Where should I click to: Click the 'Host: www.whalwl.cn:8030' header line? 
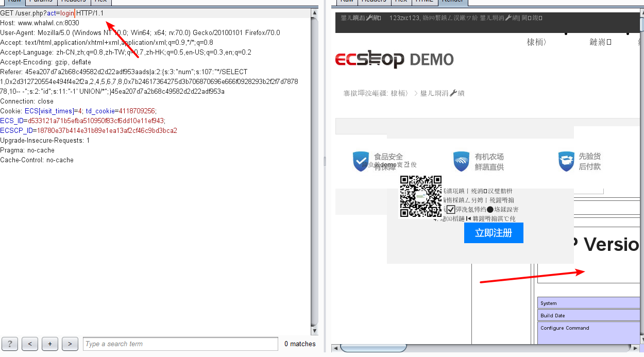coord(40,23)
